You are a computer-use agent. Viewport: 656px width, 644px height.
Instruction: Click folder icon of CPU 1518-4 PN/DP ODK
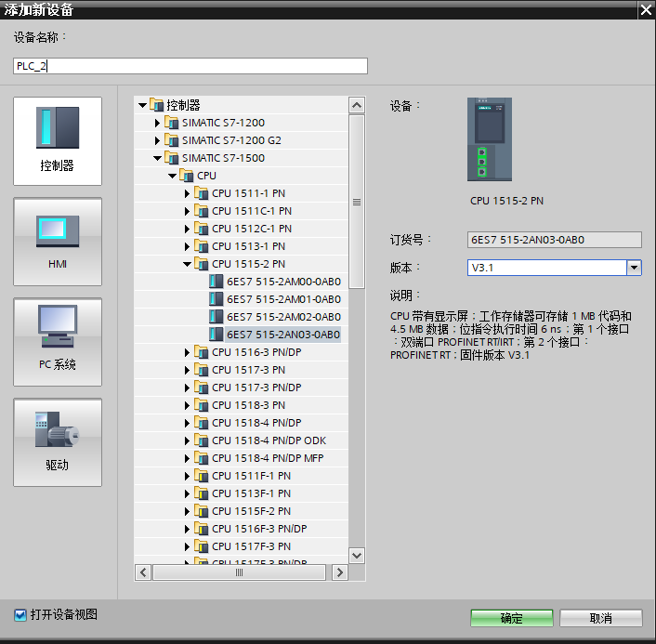pyautogui.click(x=202, y=440)
